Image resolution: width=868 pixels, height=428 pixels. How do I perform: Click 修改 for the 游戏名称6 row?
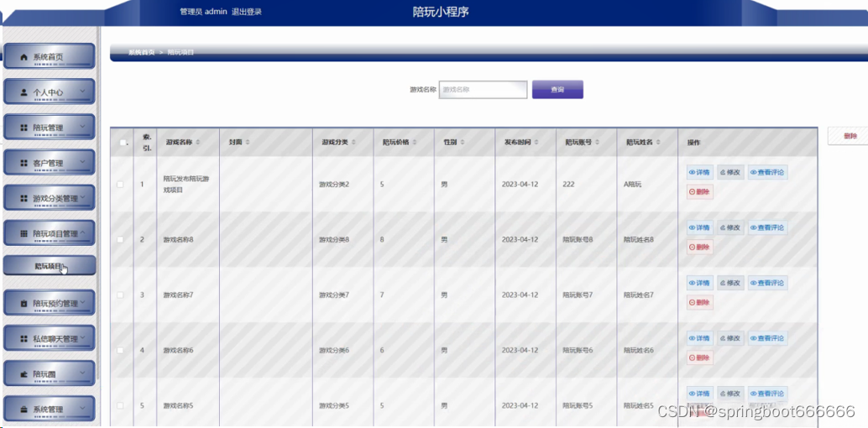tap(730, 338)
